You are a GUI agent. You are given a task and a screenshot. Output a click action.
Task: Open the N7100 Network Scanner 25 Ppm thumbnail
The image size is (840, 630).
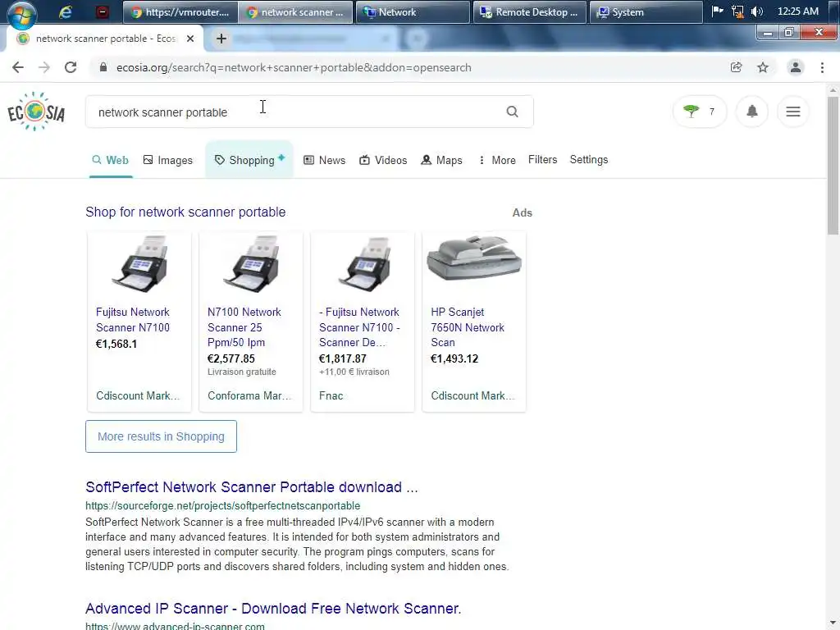click(x=251, y=264)
